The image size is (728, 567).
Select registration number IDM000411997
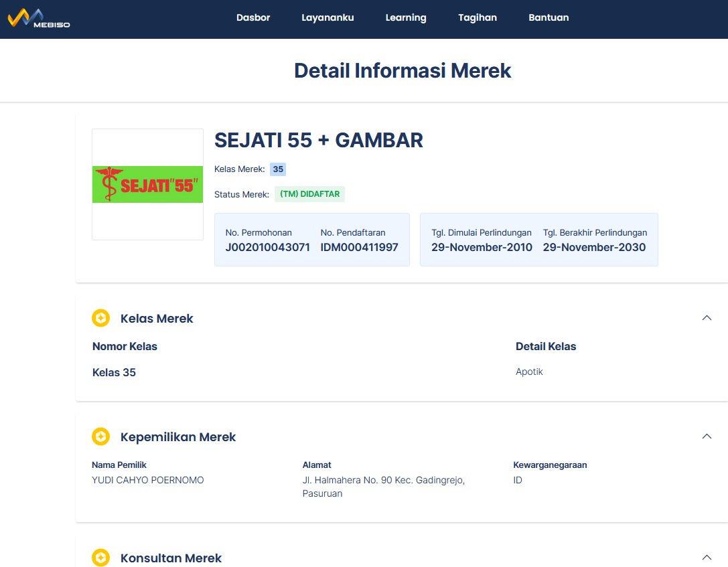click(x=360, y=247)
